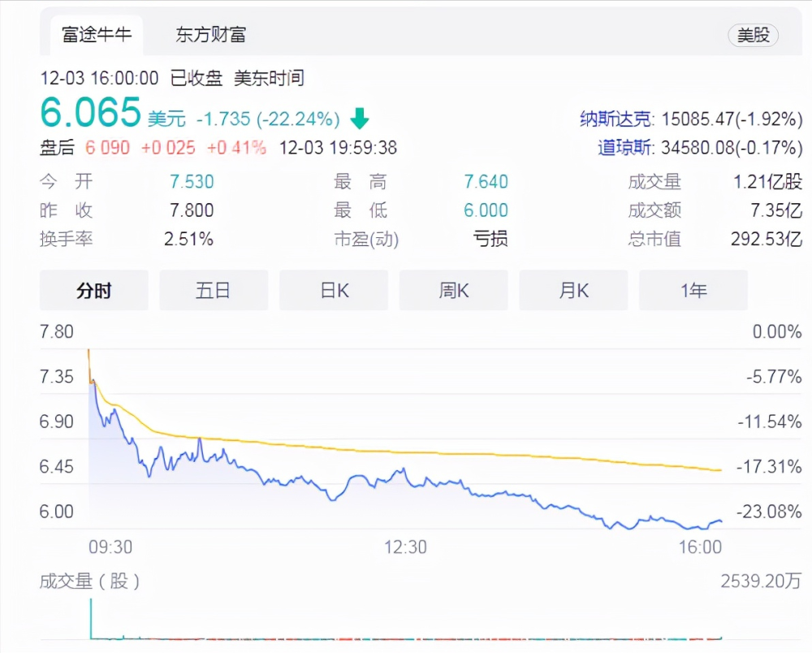Screen dimensions: 812x653
Task: Click the green down-arrow price indicator
Action: pyautogui.click(x=360, y=119)
